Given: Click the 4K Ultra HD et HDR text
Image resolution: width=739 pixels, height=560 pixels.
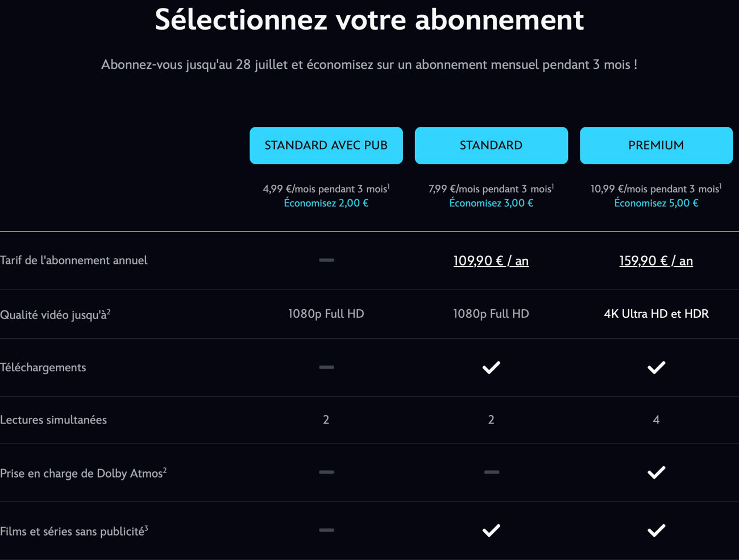Looking at the screenshot, I should 656,314.
